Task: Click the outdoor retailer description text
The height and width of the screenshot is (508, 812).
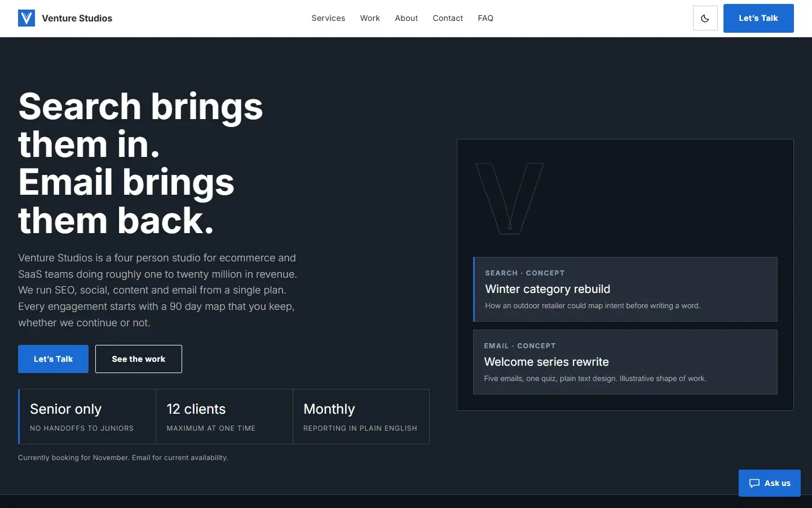Action: point(593,305)
